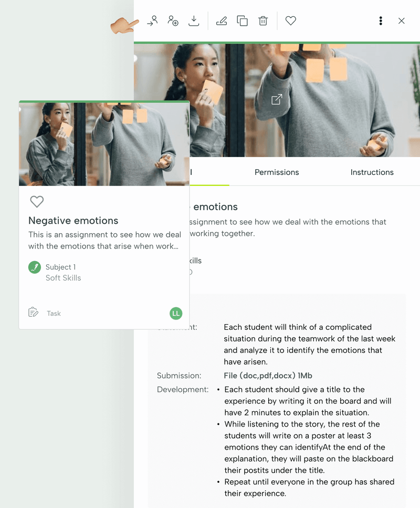The image size is (420, 508).
Task: Click the assign to user icon
Action: pyautogui.click(x=152, y=20)
